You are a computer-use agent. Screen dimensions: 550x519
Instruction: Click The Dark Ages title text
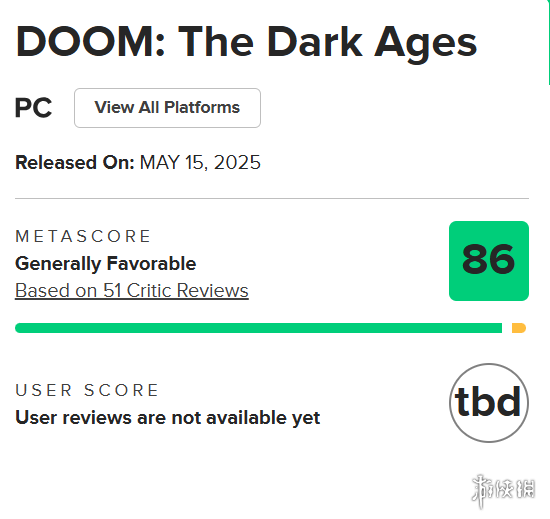[328, 44]
